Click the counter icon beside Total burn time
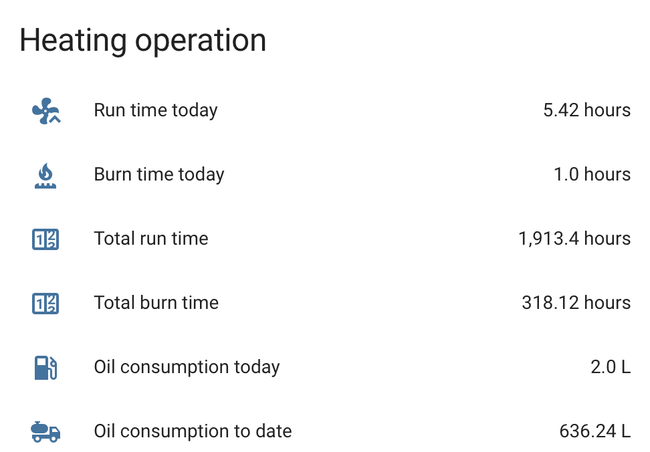 [x=46, y=303]
